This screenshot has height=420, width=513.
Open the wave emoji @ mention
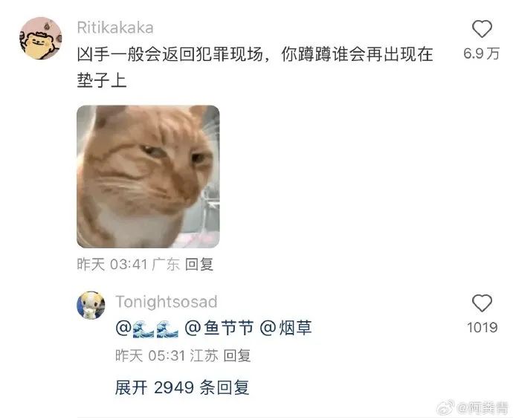[147, 329]
